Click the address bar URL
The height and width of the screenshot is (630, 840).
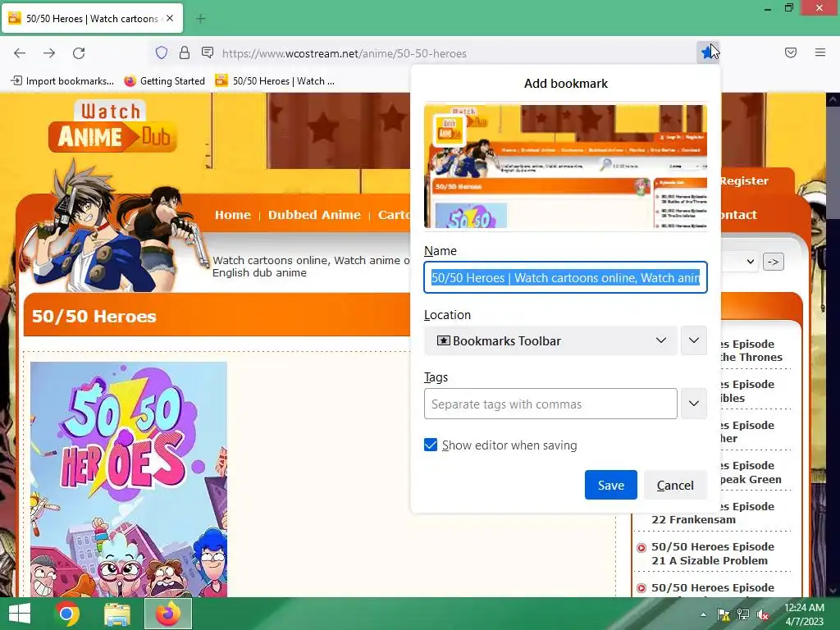coord(345,53)
